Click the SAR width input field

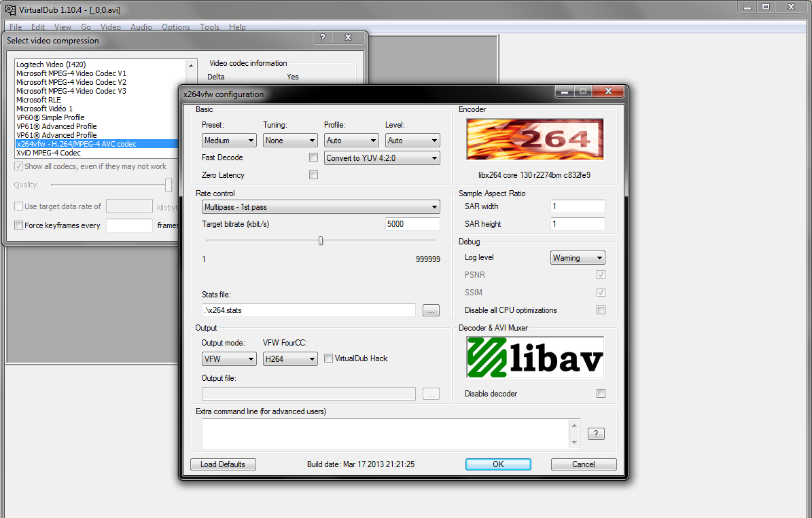pyautogui.click(x=578, y=206)
